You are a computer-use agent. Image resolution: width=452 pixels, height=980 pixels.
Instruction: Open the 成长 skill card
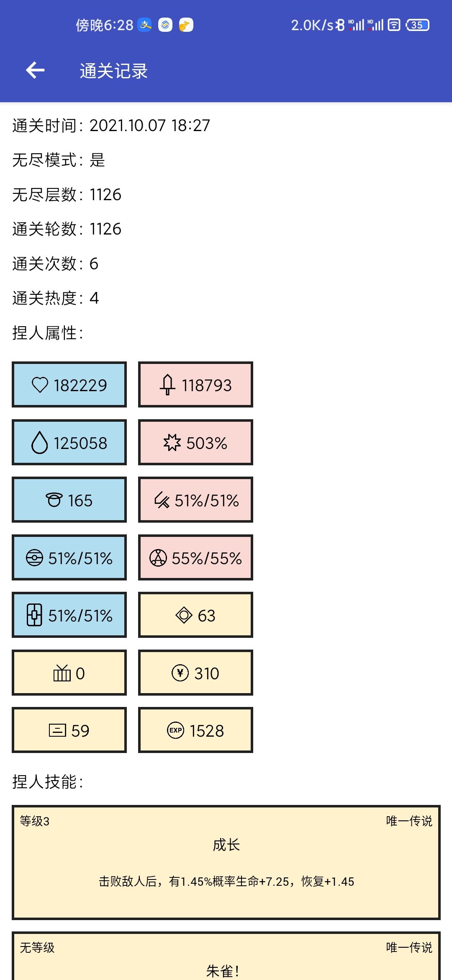point(226,863)
